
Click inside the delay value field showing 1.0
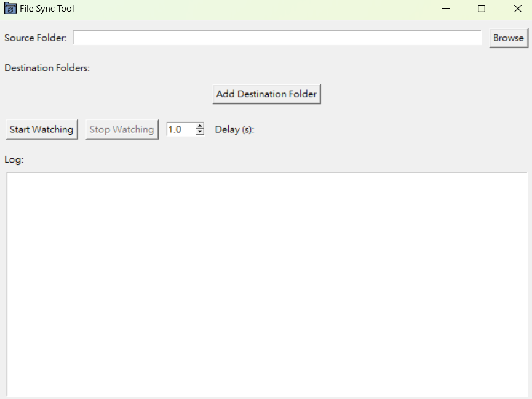pos(180,129)
